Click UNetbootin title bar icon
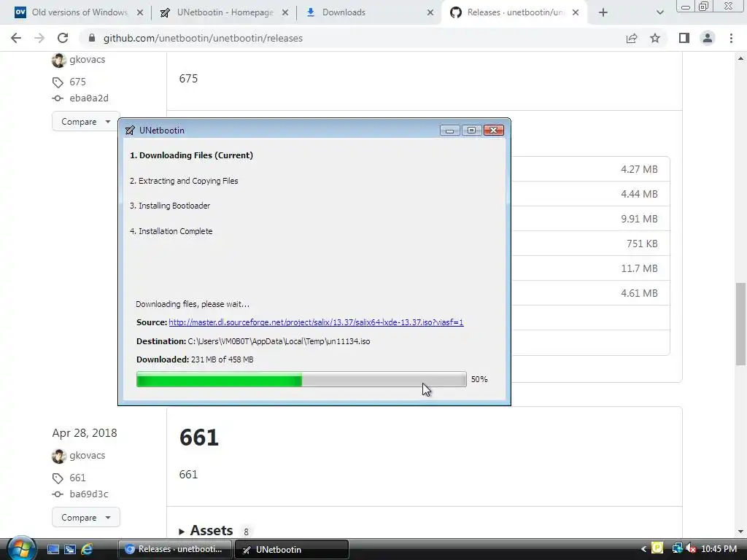Screen dimensions: 747x560 click(130, 131)
